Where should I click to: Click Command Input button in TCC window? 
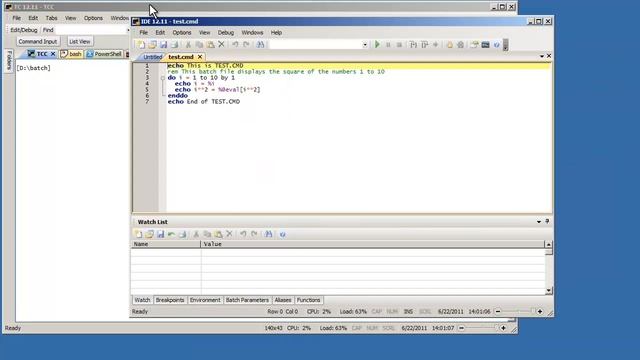38,42
